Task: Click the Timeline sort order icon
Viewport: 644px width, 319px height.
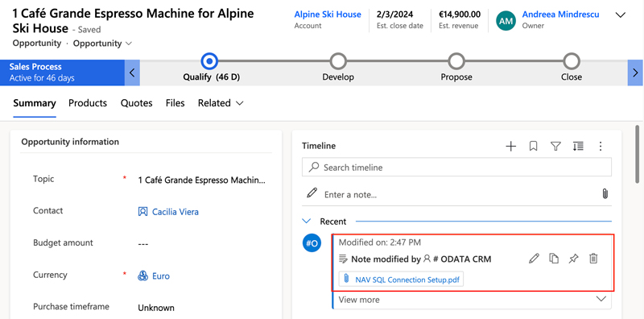Action: click(x=578, y=147)
